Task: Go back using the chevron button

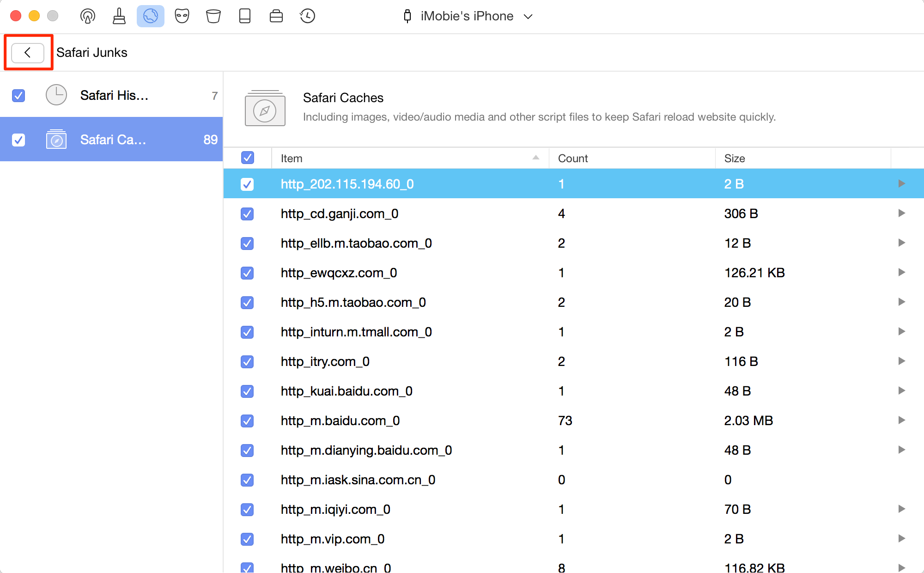Action: 28,53
